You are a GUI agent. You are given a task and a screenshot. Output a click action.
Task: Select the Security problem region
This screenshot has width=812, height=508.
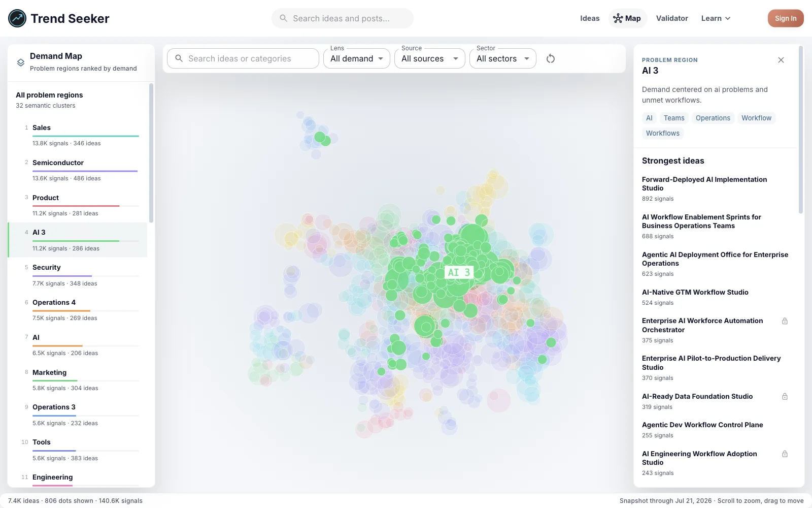tap(78, 275)
